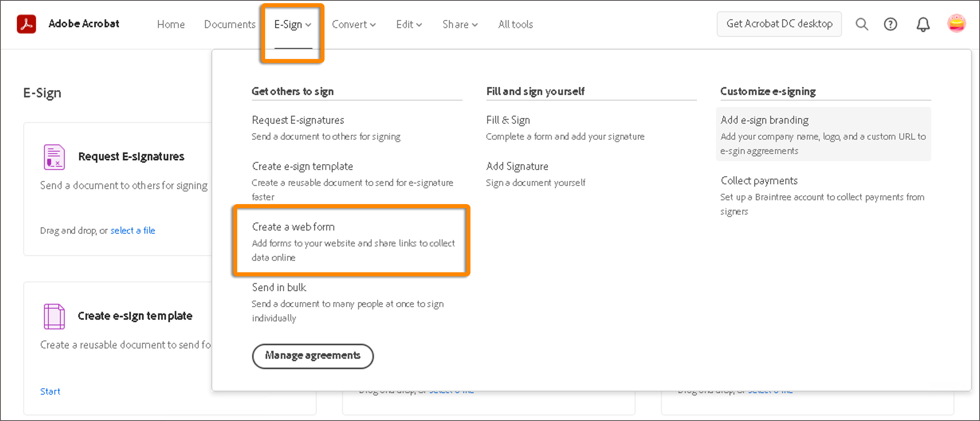Switch to the Documents tab
This screenshot has height=421, width=980.
[230, 24]
